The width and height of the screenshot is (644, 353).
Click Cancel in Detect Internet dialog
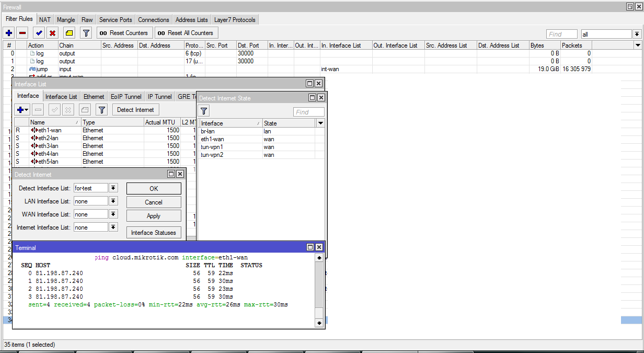click(x=154, y=202)
